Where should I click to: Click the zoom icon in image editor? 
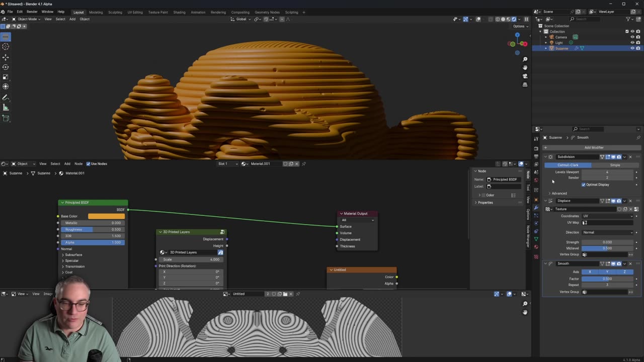click(525, 304)
